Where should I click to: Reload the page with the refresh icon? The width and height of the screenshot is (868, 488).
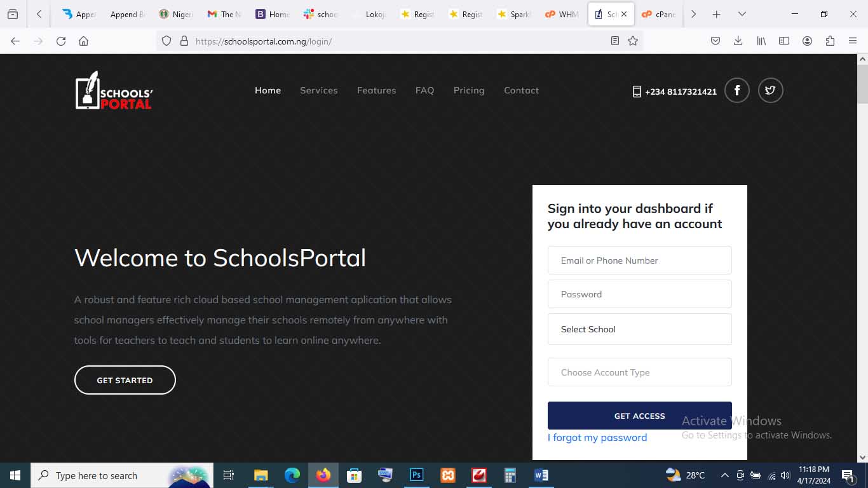tap(61, 41)
